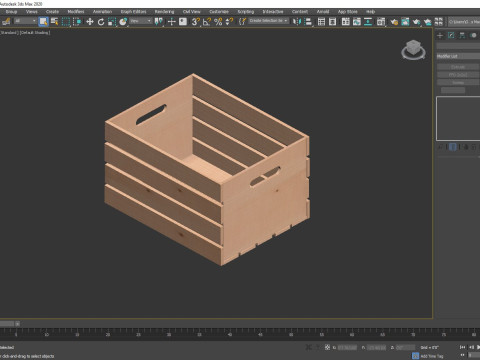Toggle Window/Crossing selection mode

tap(77, 22)
